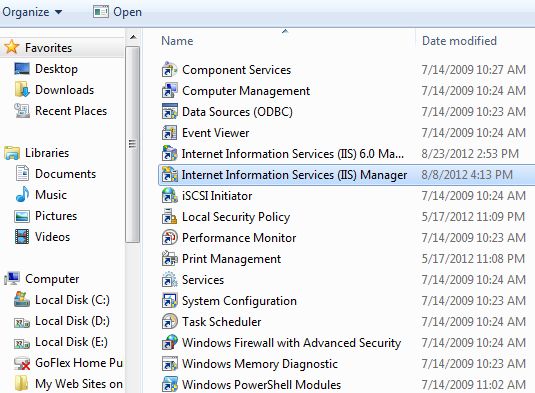Click the date 7/14/2009 10:27 AM
This screenshot has height=393, width=535.
point(474,70)
